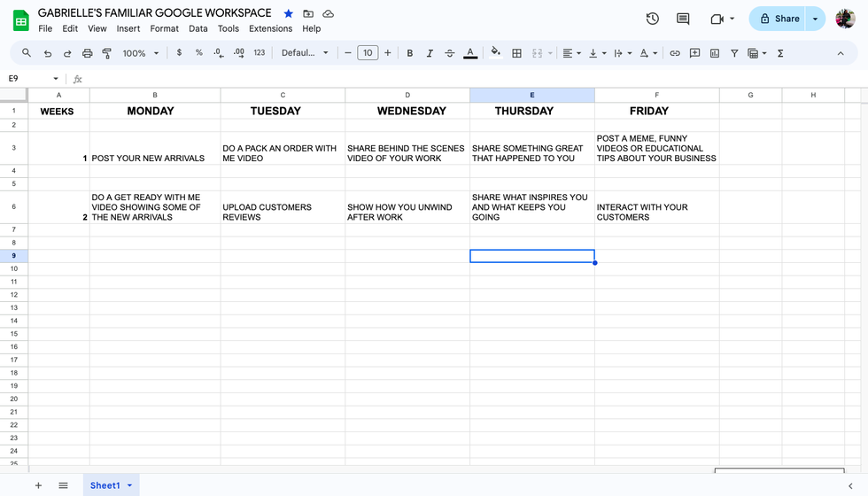Expand the font family dropdown
Viewport: 868px width, 496px height.
(305, 53)
